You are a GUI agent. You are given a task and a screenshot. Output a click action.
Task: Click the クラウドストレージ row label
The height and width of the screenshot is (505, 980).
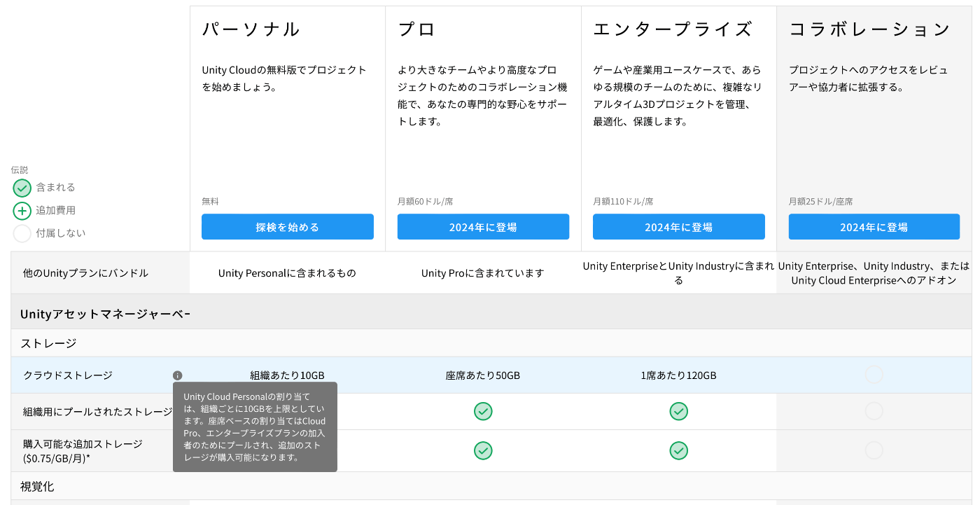[67, 375]
